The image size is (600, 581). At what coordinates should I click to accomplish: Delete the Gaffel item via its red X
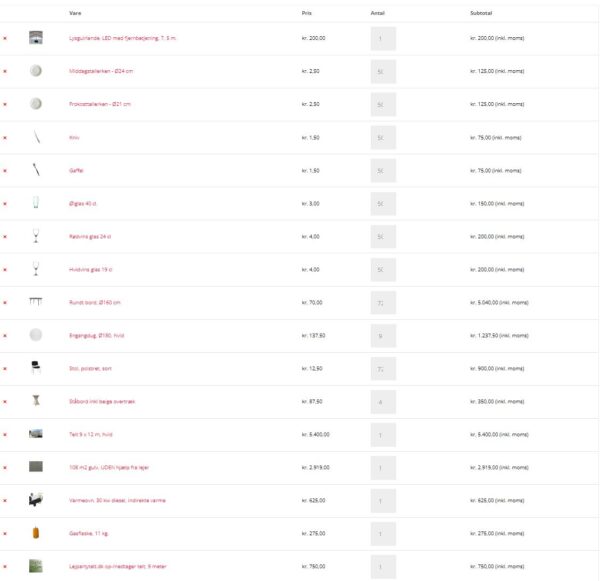5,171
